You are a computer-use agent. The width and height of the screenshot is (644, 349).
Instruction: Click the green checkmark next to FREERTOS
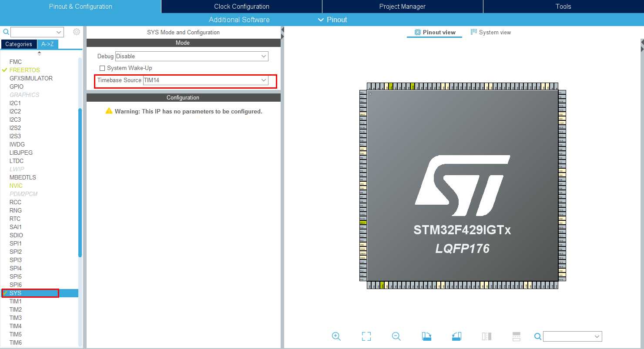point(5,70)
